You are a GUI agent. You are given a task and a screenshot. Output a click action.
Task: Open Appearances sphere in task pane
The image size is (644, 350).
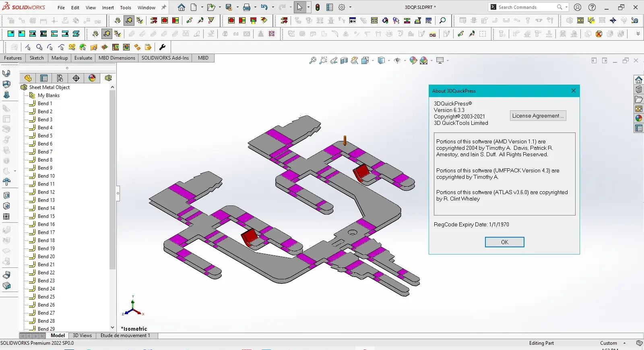(x=639, y=118)
